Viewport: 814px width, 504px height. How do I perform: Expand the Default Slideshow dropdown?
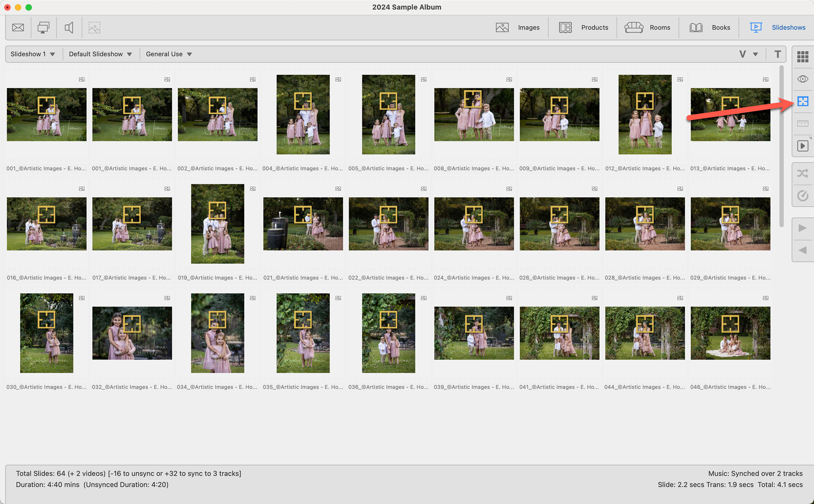click(100, 54)
